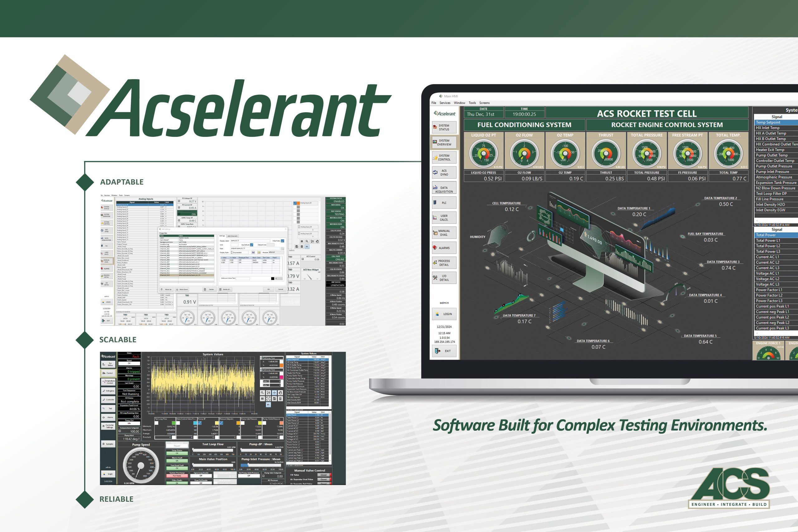Select the crosshair cursor tool in the Scalable graph

pos(274,393)
